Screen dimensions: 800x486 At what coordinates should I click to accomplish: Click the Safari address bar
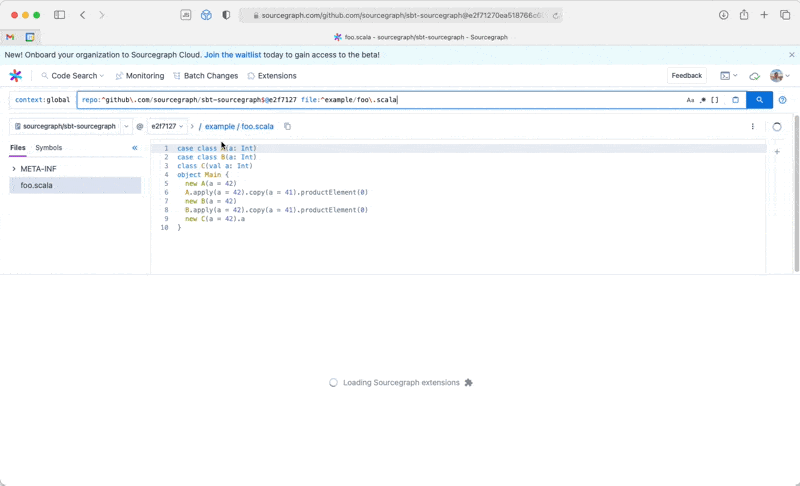pos(401,15)
